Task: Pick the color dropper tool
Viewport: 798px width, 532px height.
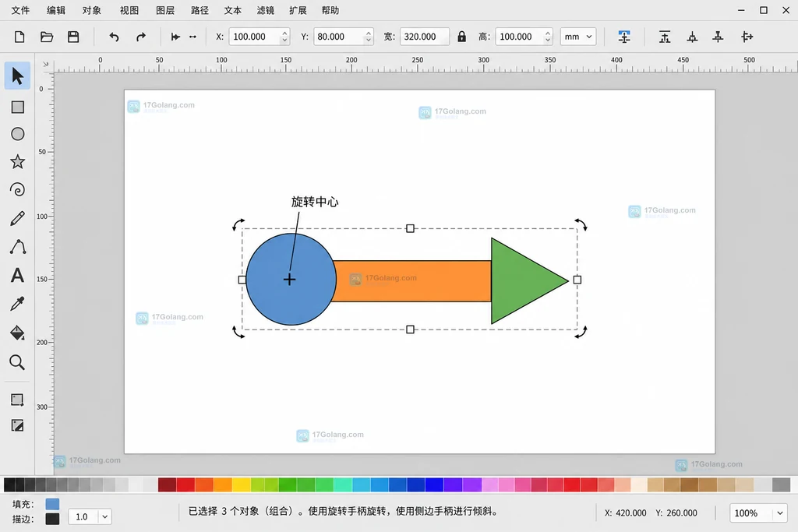Action: tap(17, 304)
